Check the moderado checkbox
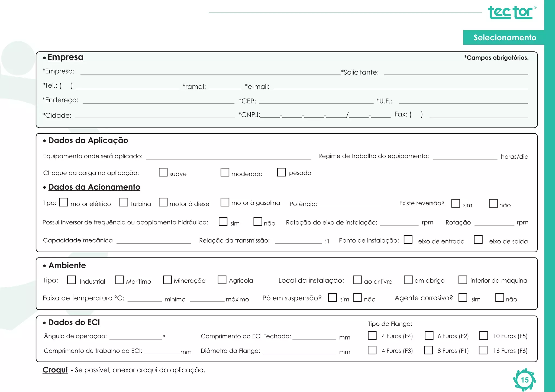555x392 pixels. click(225, 172)
